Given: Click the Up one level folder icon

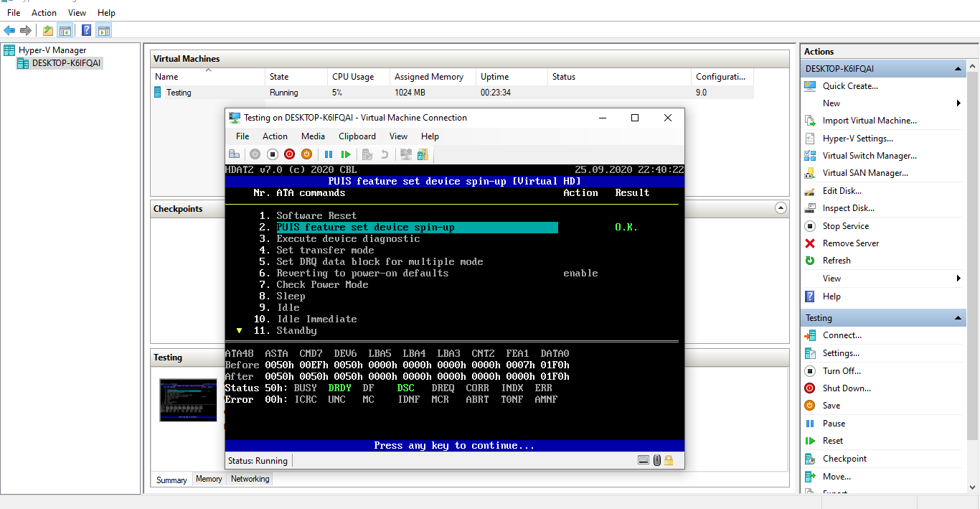Looking at the screenshot, I should [47, 30].
